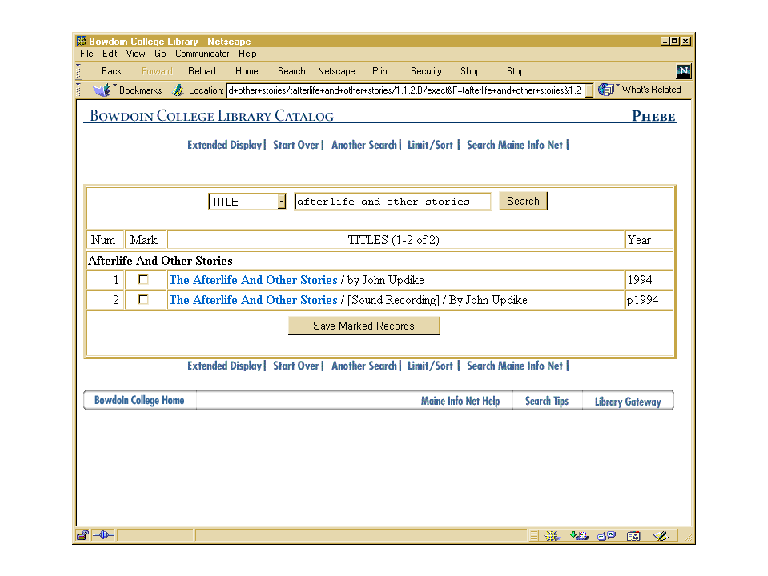Open The Afterlife Sound Recording title link
This screenshot has height=576, width=768.
253,300
